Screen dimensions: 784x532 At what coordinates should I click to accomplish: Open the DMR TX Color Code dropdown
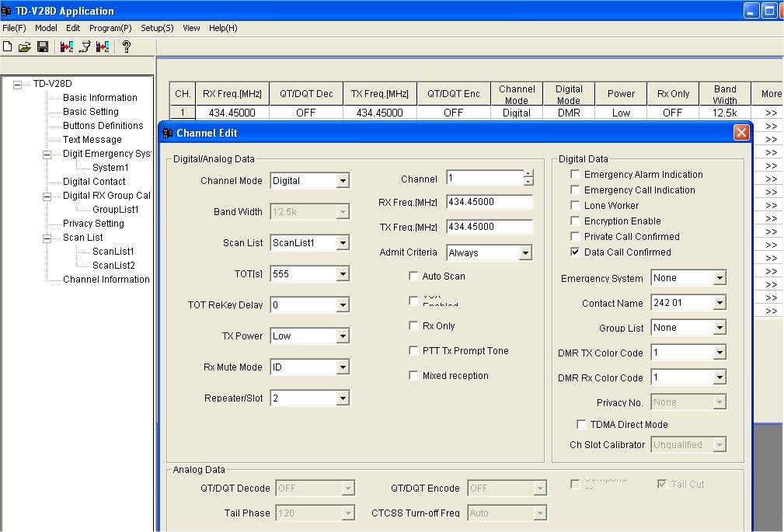click(x=719, y=353)
